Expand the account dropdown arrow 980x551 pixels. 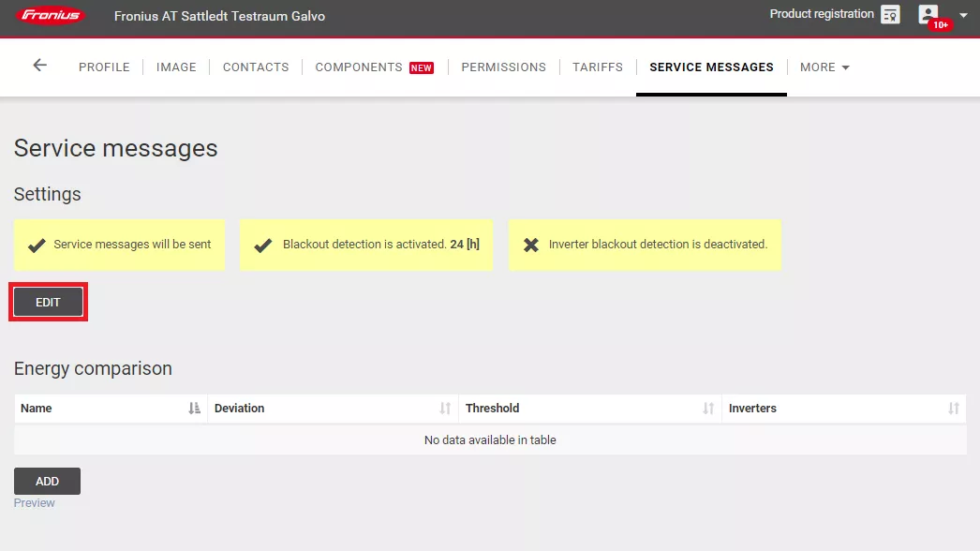[963, 16]
